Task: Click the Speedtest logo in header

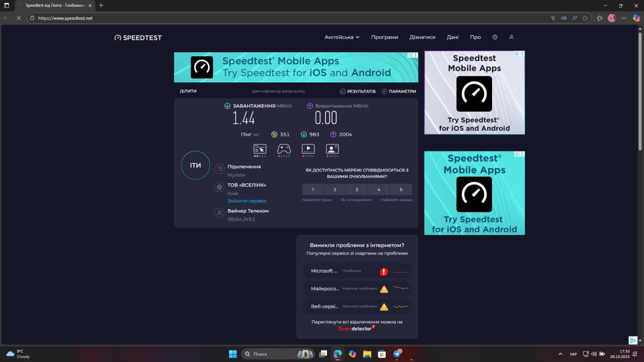Action: coord(138,37)
